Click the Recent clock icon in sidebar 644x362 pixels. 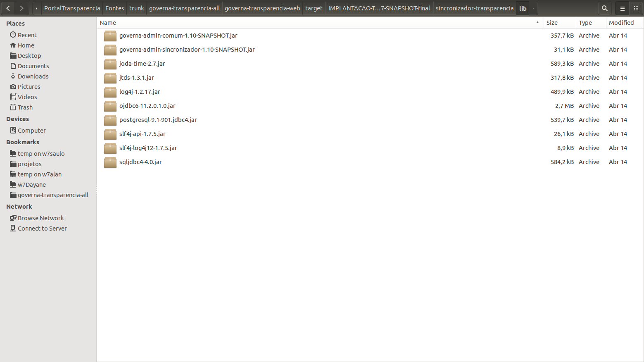point(13,35)
